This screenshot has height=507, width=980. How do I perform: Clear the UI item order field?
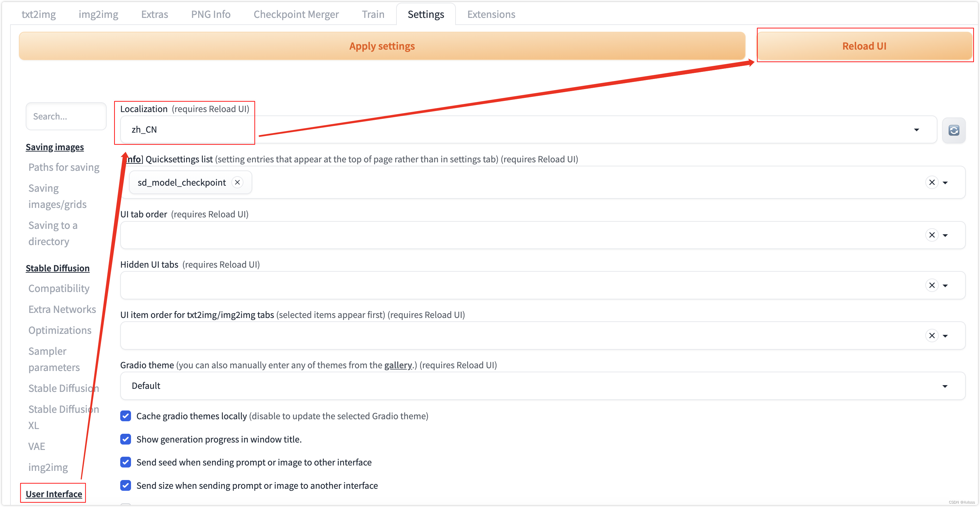pyautogui.click(x=932, y=336)
